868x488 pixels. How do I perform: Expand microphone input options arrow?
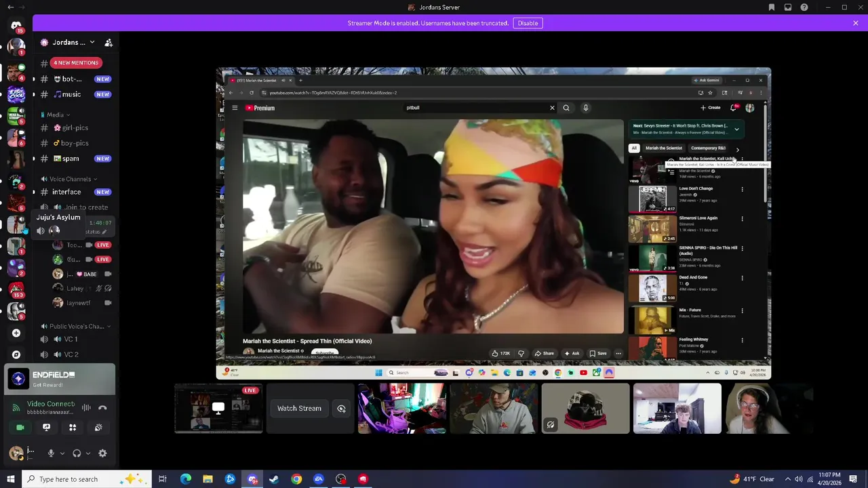pyautogui.click(x=62, y=453)
